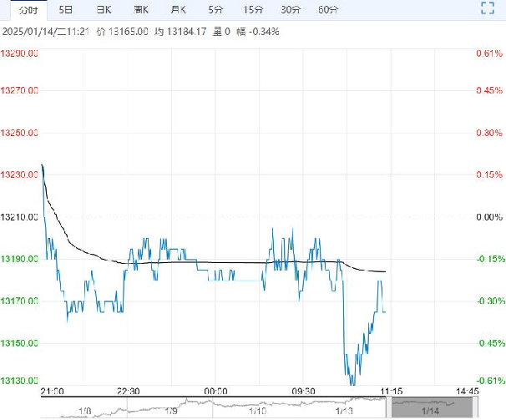Open the 月K monthly tab
506x420 pixels.
point(178,10)
